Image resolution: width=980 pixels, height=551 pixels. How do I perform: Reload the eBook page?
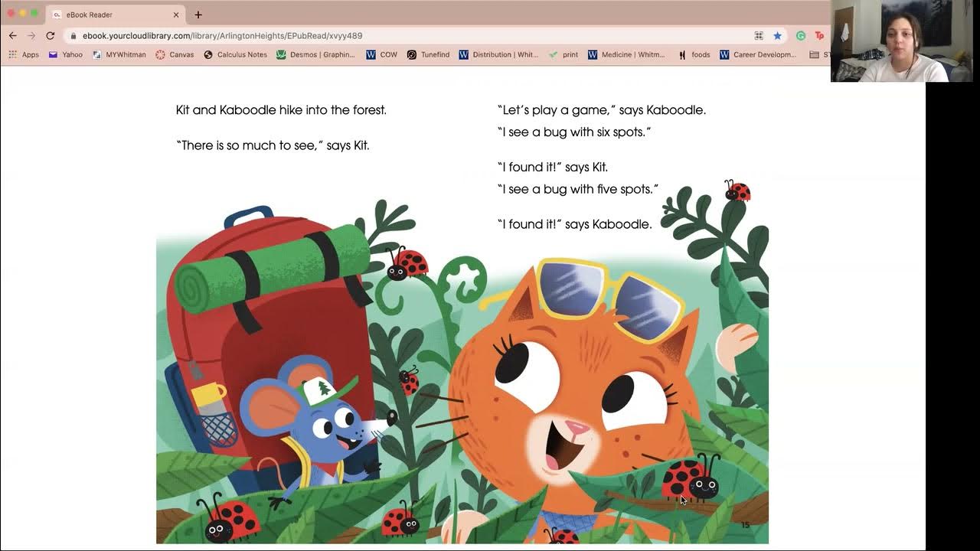pos(51,35)
